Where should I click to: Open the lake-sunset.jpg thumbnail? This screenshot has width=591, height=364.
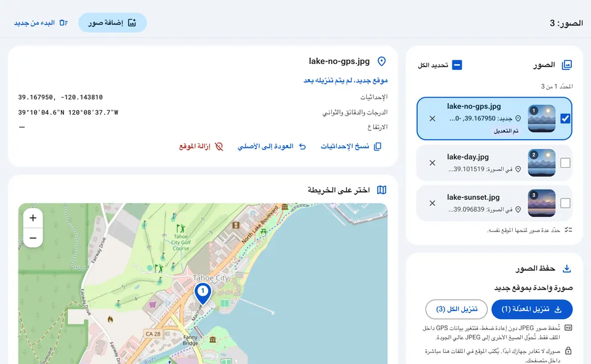(542, 204)
